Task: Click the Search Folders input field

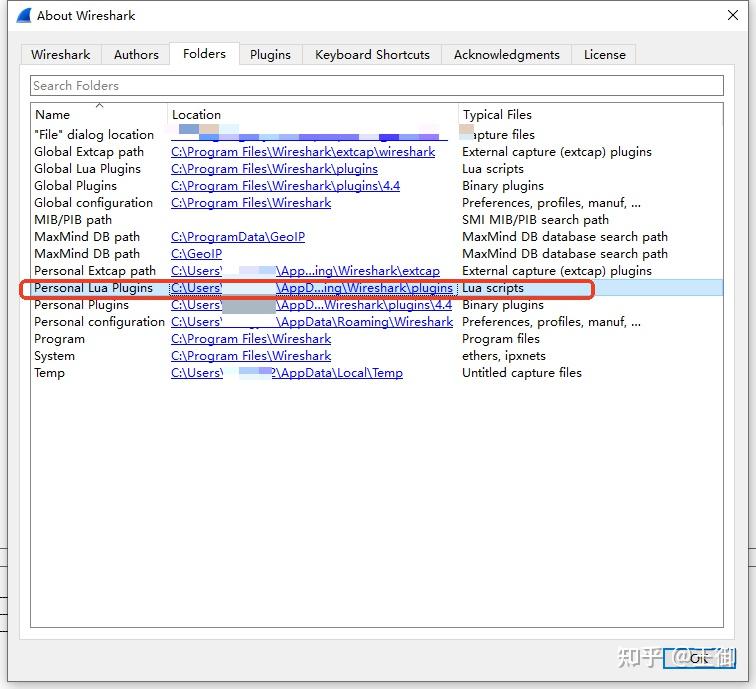Action: tap(377, 86)
